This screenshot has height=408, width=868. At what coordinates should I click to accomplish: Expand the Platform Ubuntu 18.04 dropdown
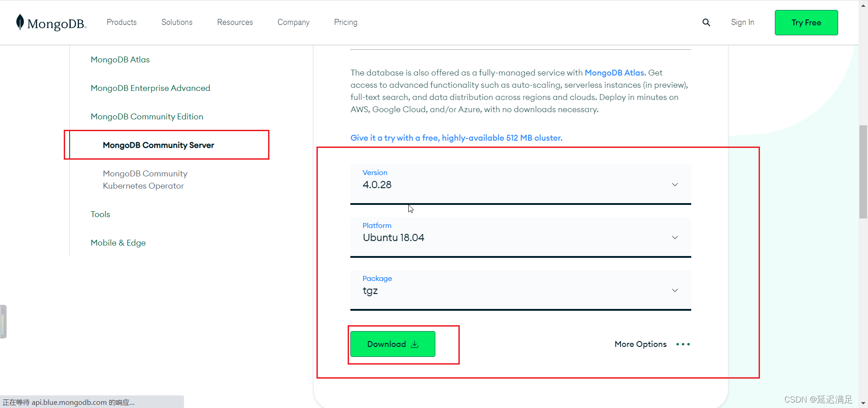click(x=520, y=237)
